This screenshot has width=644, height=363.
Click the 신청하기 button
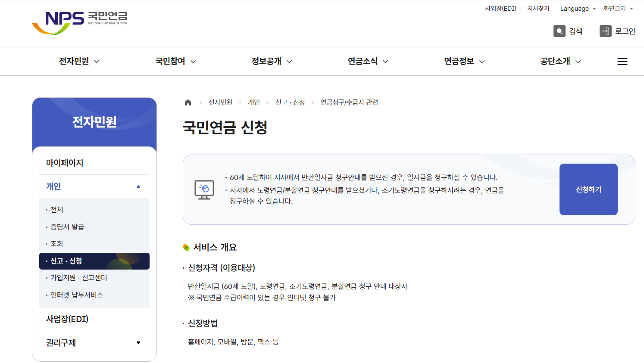[x=588, y=189]
